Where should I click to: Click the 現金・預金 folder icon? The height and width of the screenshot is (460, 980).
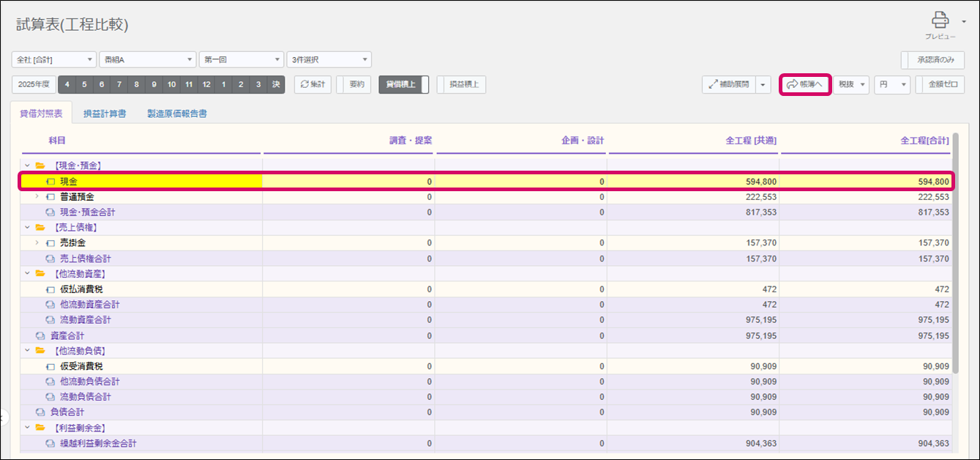(40, 166)
